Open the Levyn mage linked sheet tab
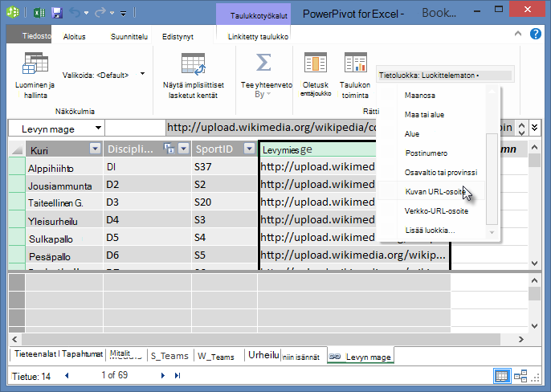 tap(360, 357)
